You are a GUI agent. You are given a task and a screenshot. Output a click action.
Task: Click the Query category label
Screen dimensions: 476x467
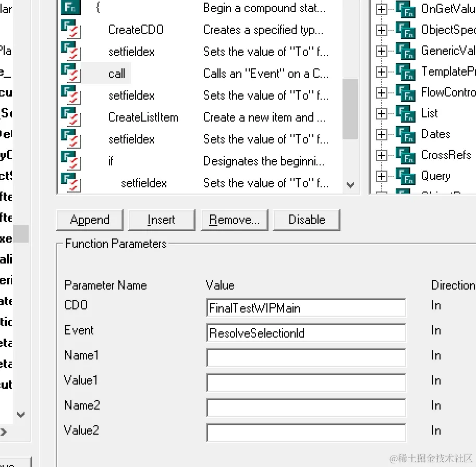435,176
